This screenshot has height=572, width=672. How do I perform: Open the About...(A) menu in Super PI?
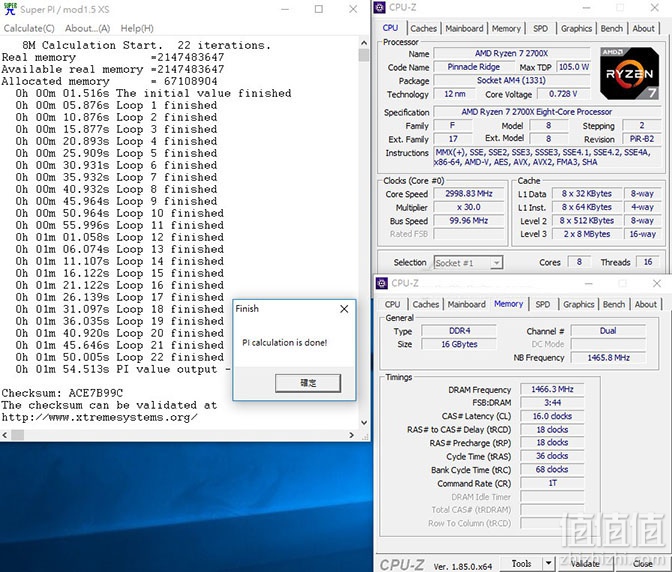point(87,28)
